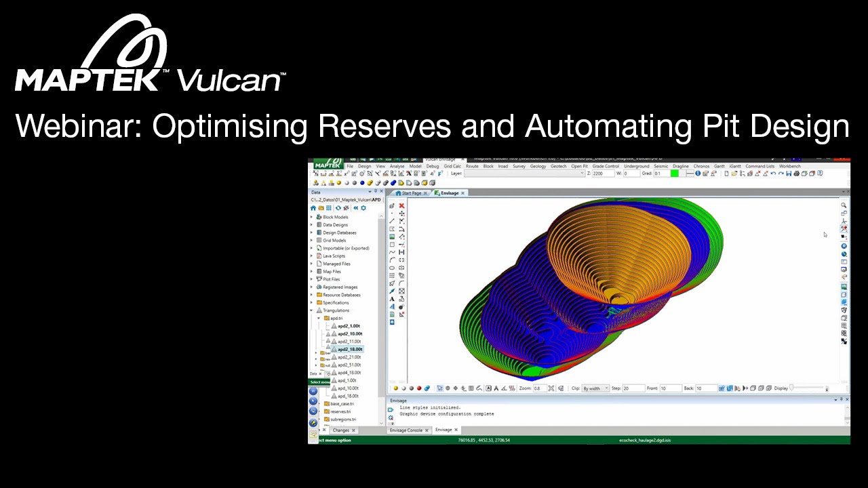
Task: Click the open folder icon in toolbar
Action: tap(734, 174)
